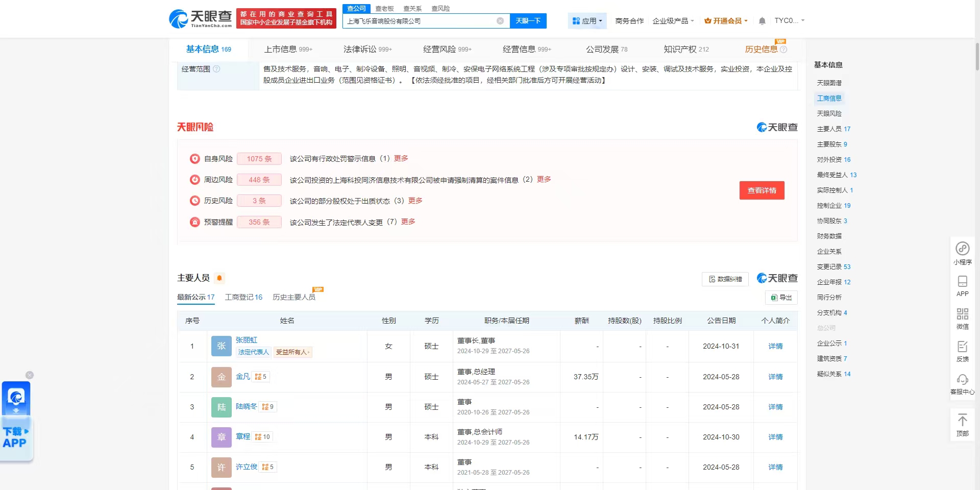Open 详情 for 张丽虹
This screenshot has height=490, width=980.
pyautogui.click(x=775, y=347)
